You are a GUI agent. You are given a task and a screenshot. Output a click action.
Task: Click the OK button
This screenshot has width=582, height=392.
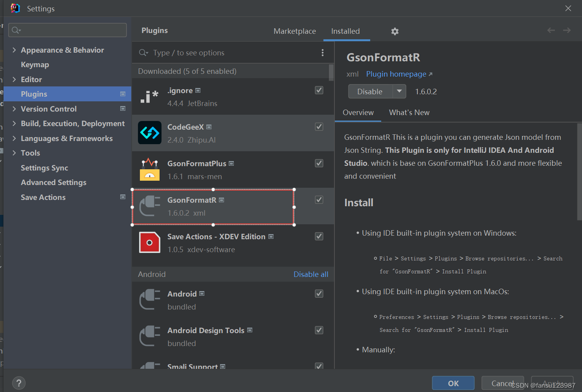(453, 383)
